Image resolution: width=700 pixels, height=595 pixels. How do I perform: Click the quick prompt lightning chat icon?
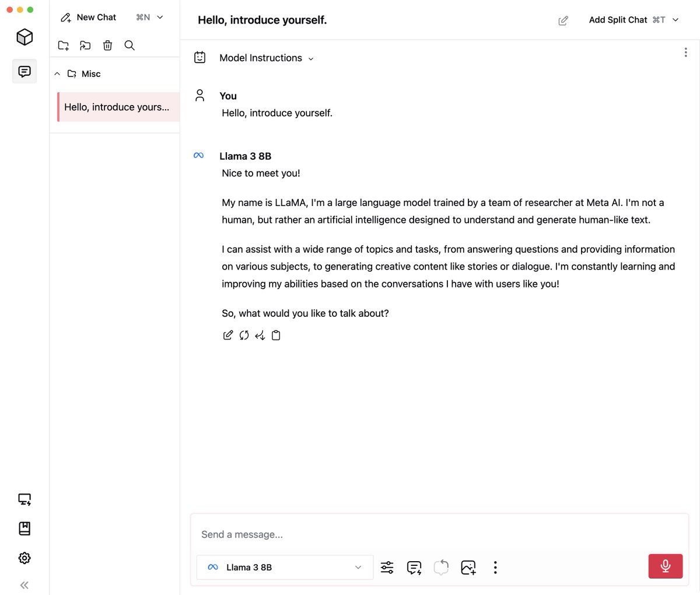tap(414, 567)
